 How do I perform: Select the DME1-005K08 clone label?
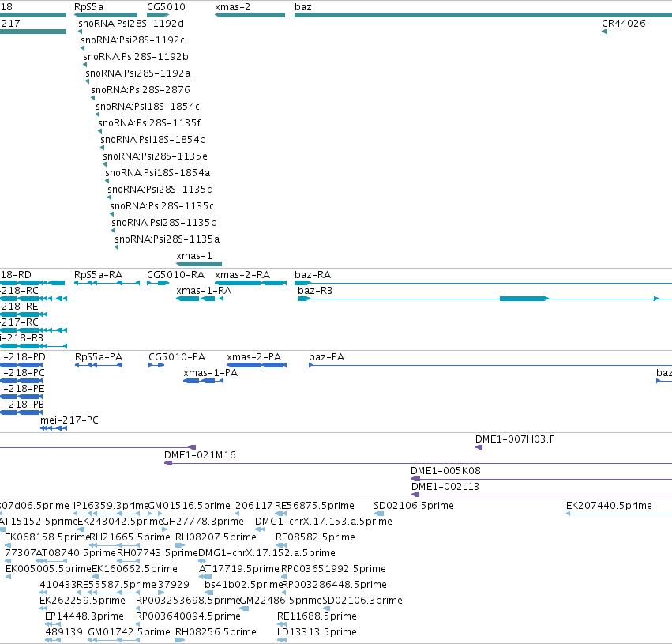point(445,471)
